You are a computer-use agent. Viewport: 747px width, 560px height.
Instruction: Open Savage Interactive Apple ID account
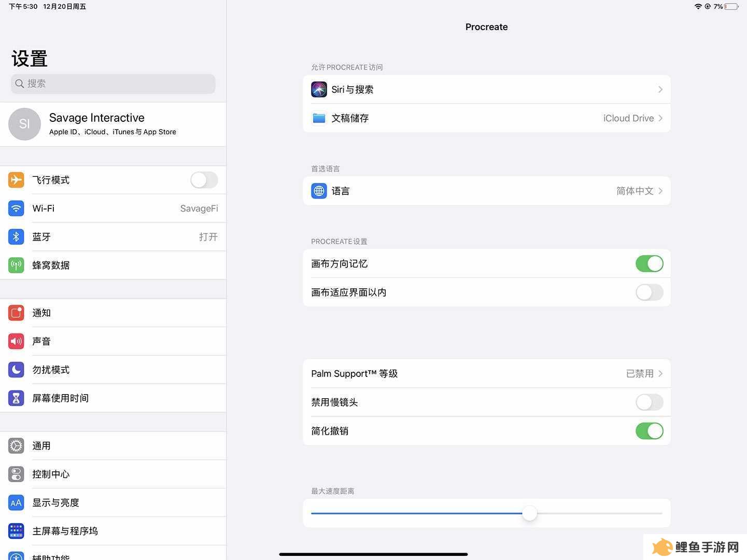[x=113, y=124]
